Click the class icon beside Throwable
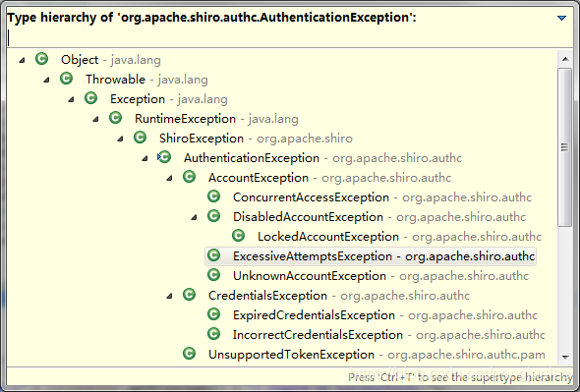This screenshot has height=392, width=580. [x=66, y=79]
